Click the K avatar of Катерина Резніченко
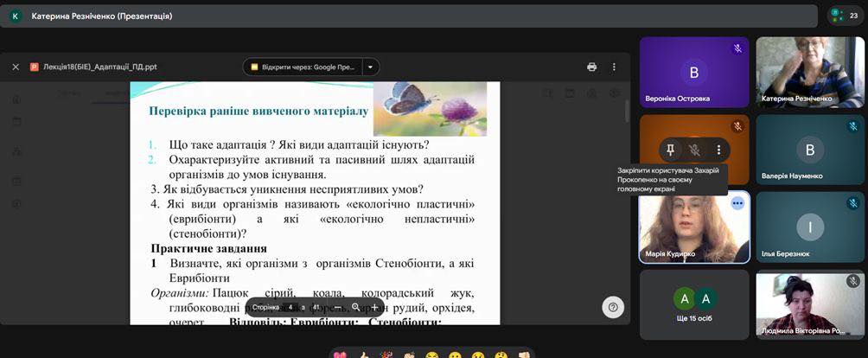This screenshot has height=358, width=868. pyautogui.click(x=15, y=16)
